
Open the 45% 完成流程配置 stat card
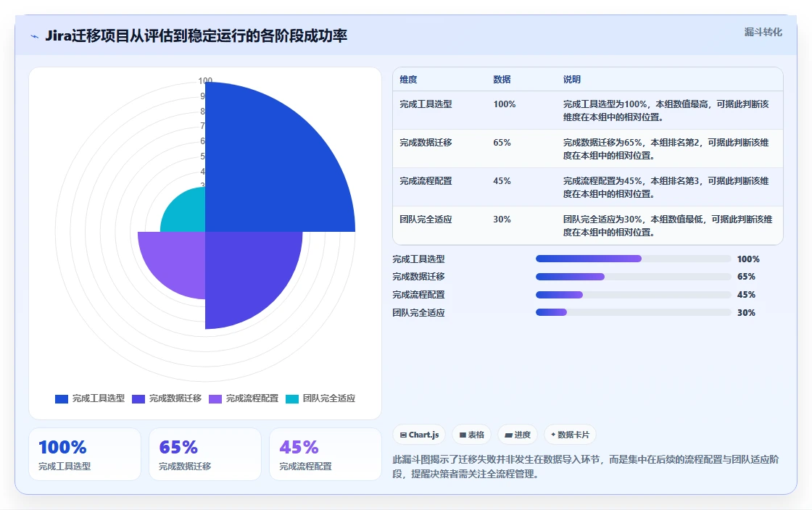tap(326, 454)
